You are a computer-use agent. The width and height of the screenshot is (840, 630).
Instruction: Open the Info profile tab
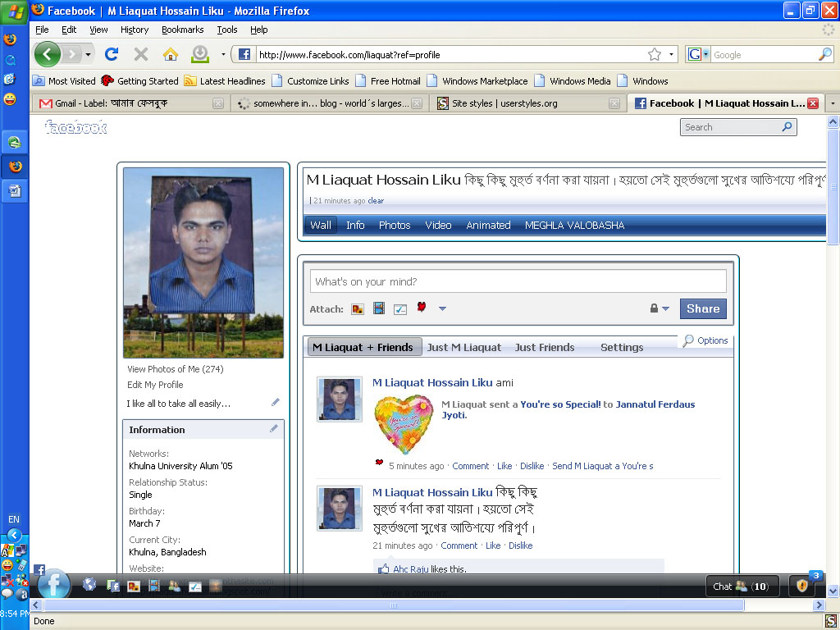pos(355,226)
